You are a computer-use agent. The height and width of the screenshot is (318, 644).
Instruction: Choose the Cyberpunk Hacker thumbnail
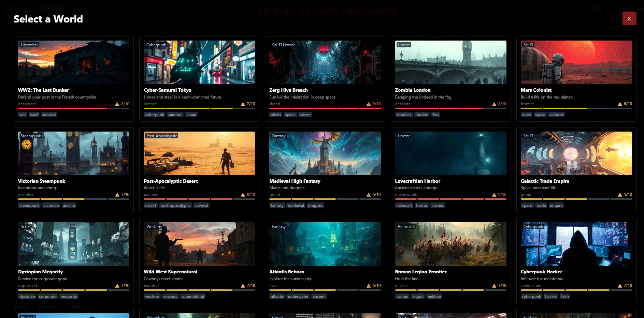click(x=576, y=244)
